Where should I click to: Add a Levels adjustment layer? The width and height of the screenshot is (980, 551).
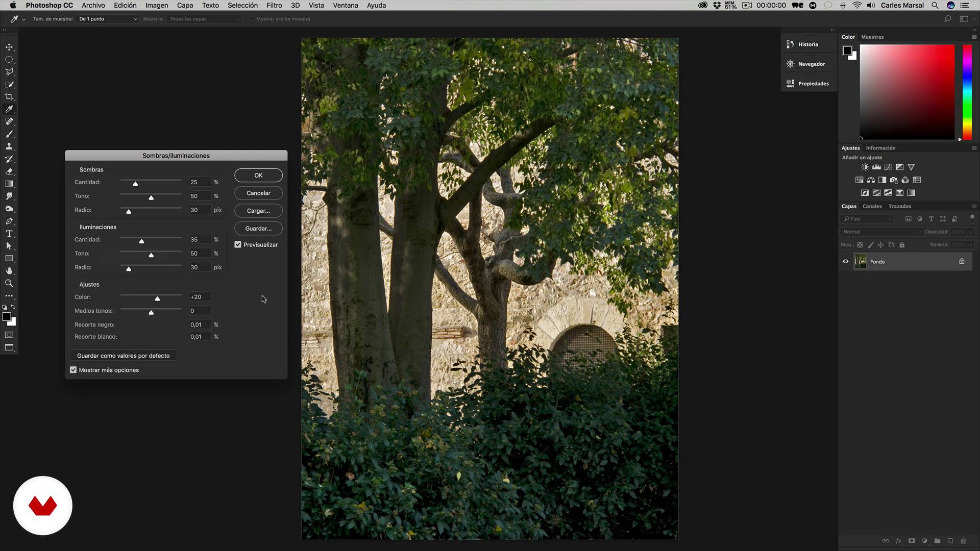coord(876,167)
